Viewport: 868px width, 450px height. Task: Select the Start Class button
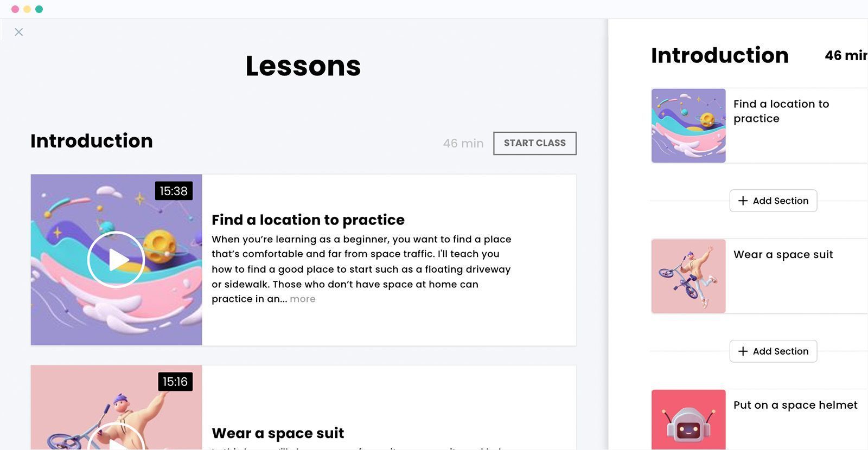coord(535,143)
